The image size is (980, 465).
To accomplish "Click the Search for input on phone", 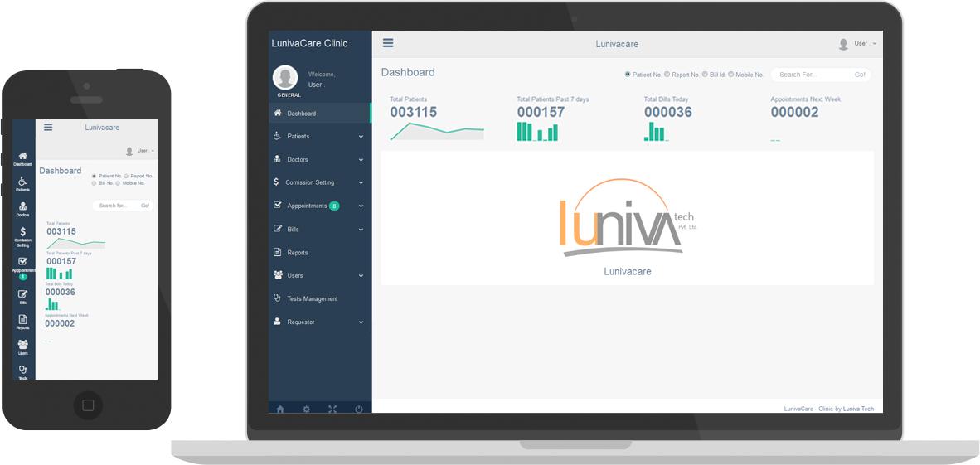I will click(115, 205).
